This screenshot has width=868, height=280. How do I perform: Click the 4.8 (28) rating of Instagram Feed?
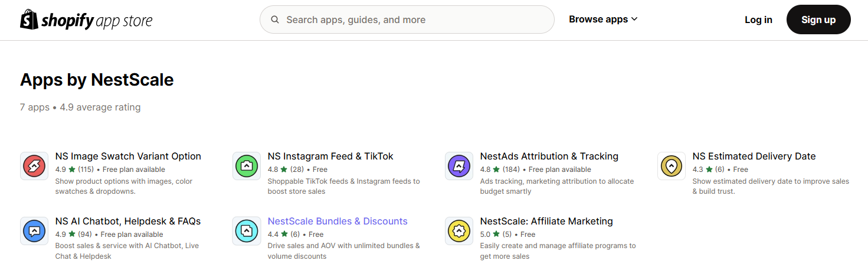(x=286, y=170)
